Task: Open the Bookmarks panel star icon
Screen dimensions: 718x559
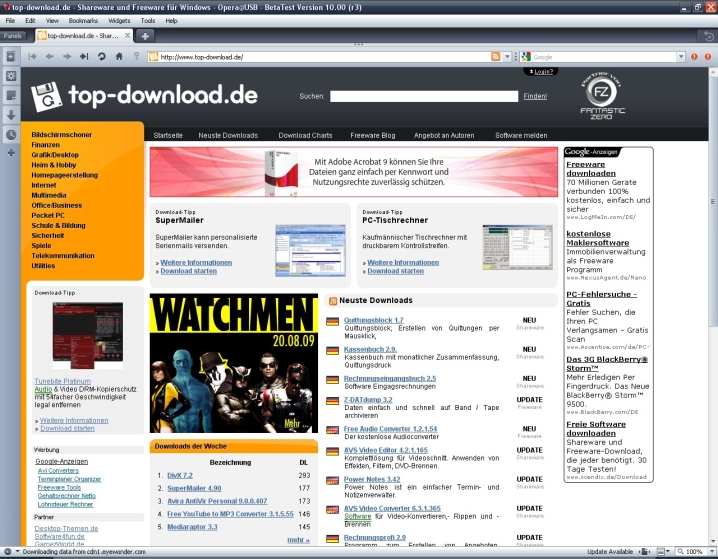Action: pyautogui.click(x=11, y=57)
